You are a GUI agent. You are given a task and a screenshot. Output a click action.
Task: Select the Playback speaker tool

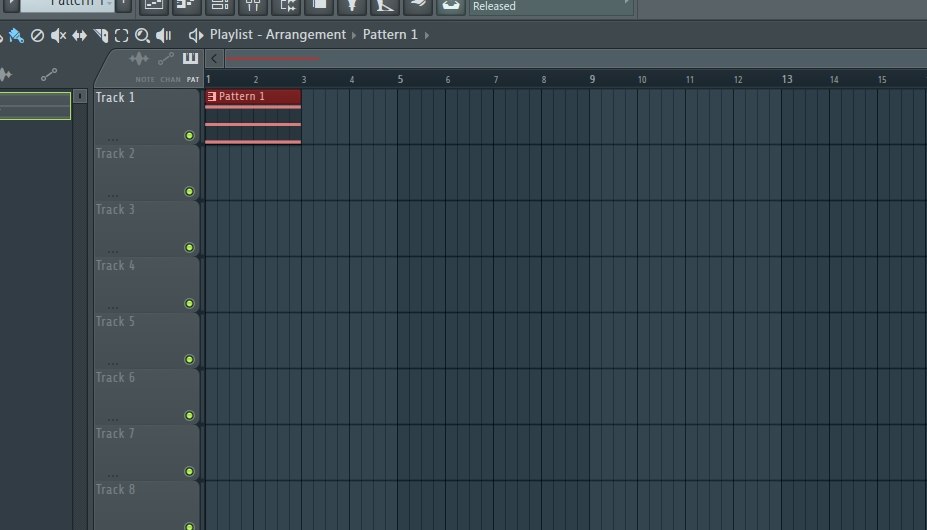[164, 35]
